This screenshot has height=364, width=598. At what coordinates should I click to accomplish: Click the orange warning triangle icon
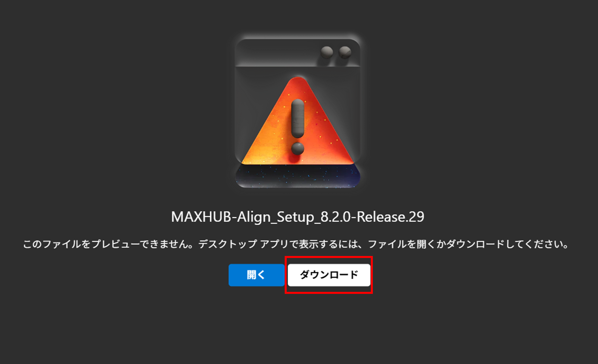pos(297,121)
